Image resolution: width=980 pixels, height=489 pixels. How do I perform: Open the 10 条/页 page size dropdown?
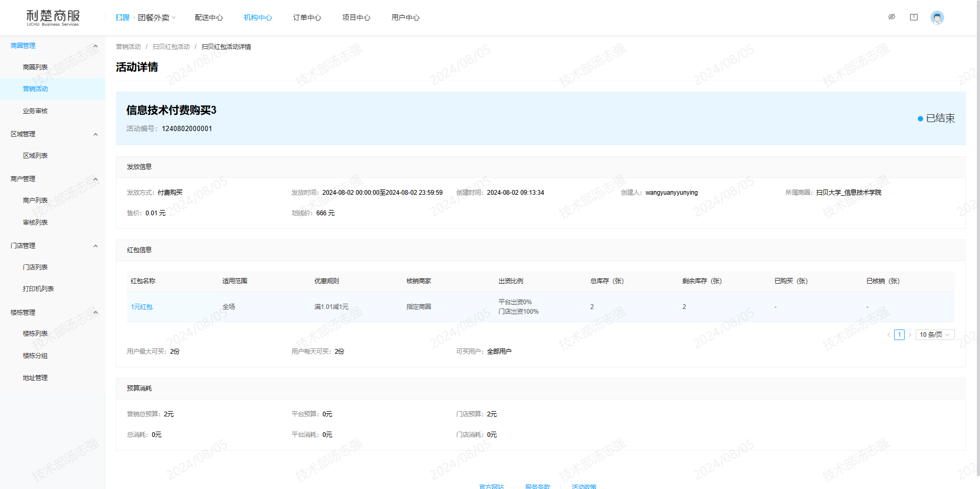pos(935,335)
